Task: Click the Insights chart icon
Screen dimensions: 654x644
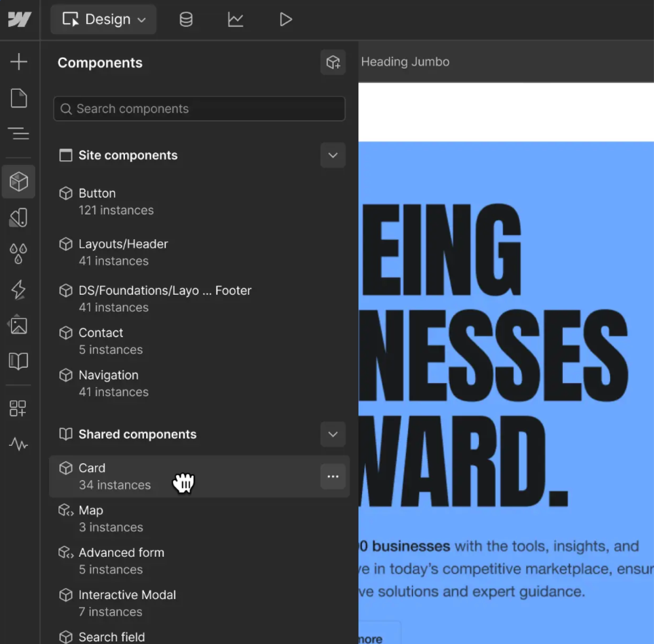Action: 235,19
